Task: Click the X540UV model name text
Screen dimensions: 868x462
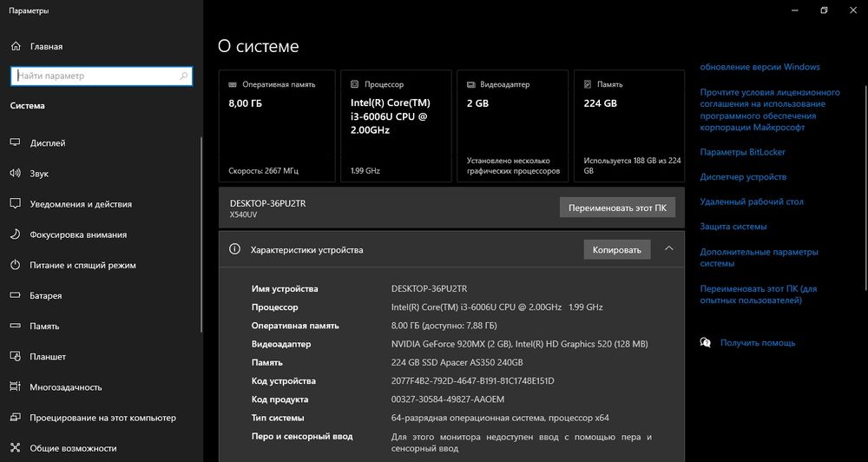Action: click(x=243, y=214)
